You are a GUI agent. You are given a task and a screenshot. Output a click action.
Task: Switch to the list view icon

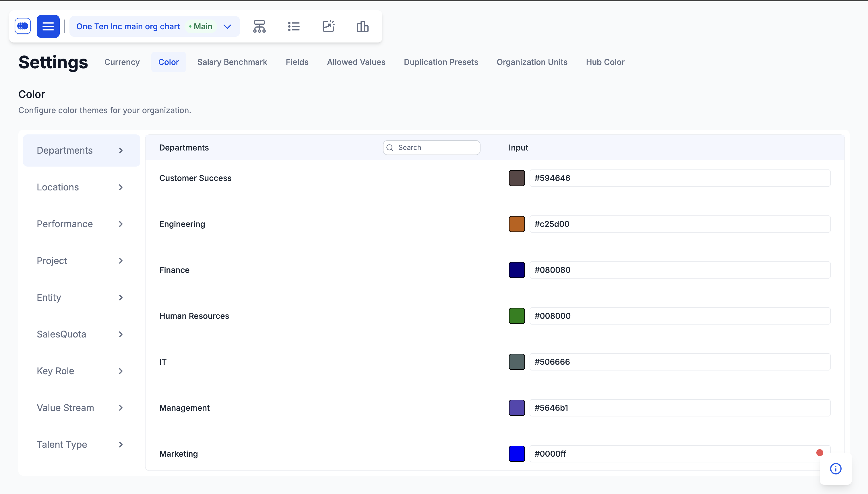[x=294, y=26]
